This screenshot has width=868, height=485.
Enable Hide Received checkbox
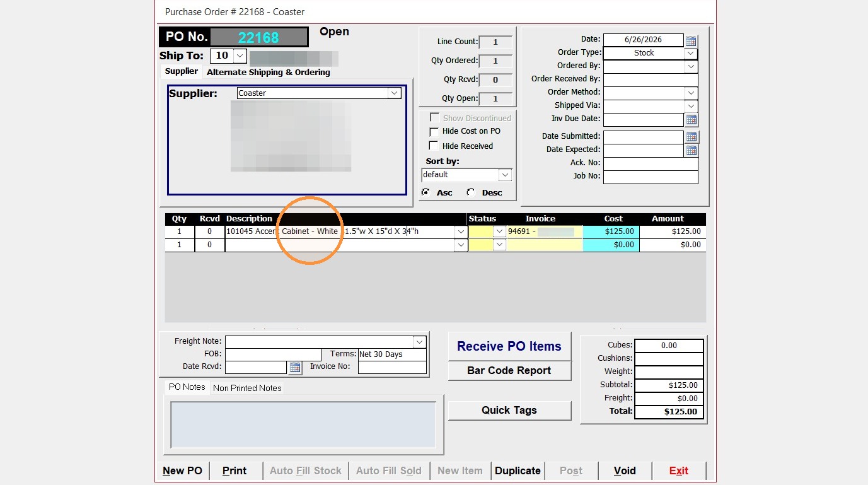[434, 146]
